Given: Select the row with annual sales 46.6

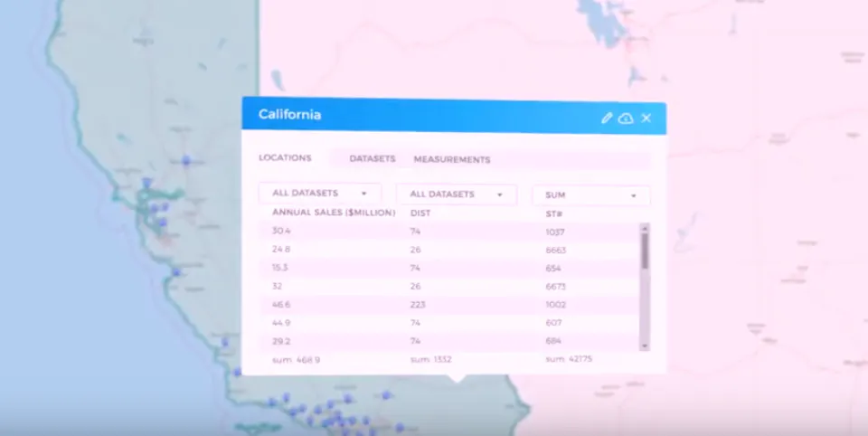Looking at the screenshot, I should click(448, 305).
